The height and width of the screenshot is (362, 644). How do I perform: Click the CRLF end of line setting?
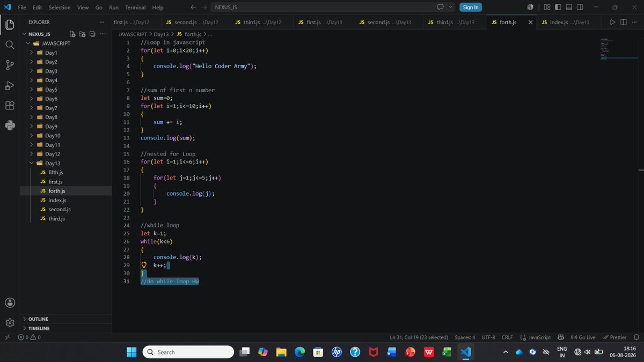(507, 337)
